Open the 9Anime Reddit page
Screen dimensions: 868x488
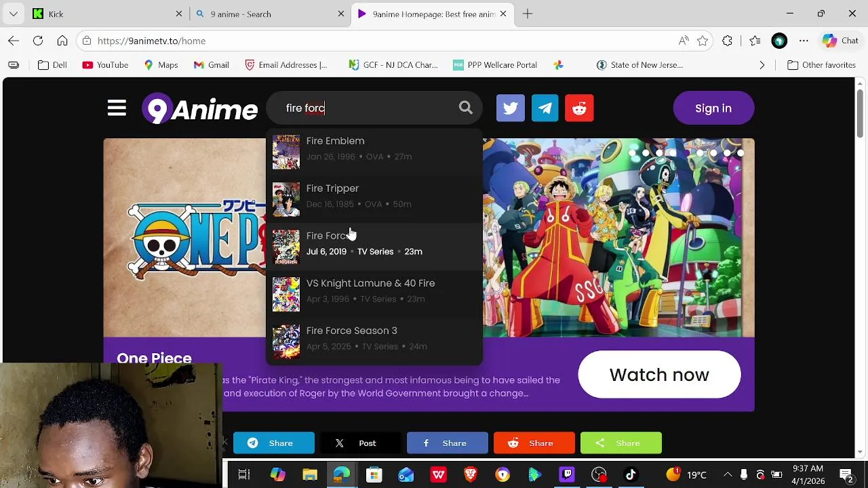click(580, 108)
